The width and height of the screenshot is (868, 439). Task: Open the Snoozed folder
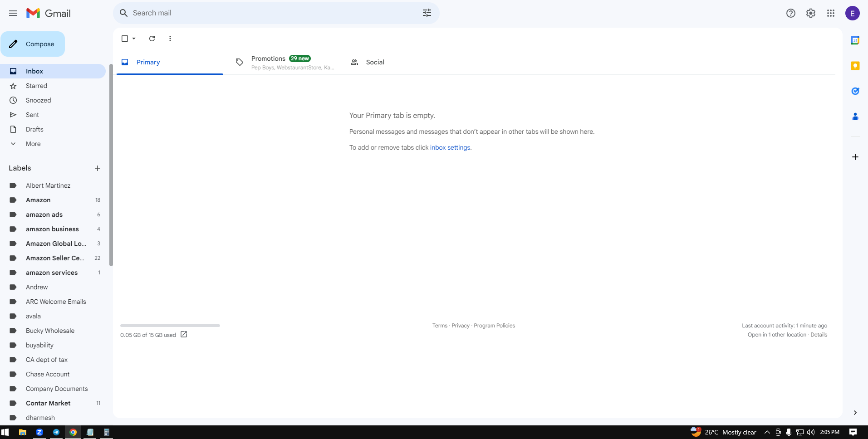(x=53, y=100)
